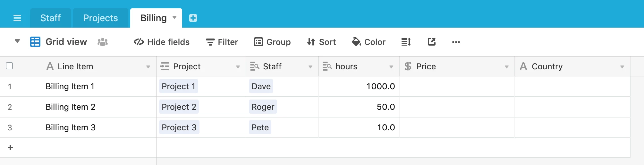
Task: Open the hamburger tables menu
Action: coord(17,18)
